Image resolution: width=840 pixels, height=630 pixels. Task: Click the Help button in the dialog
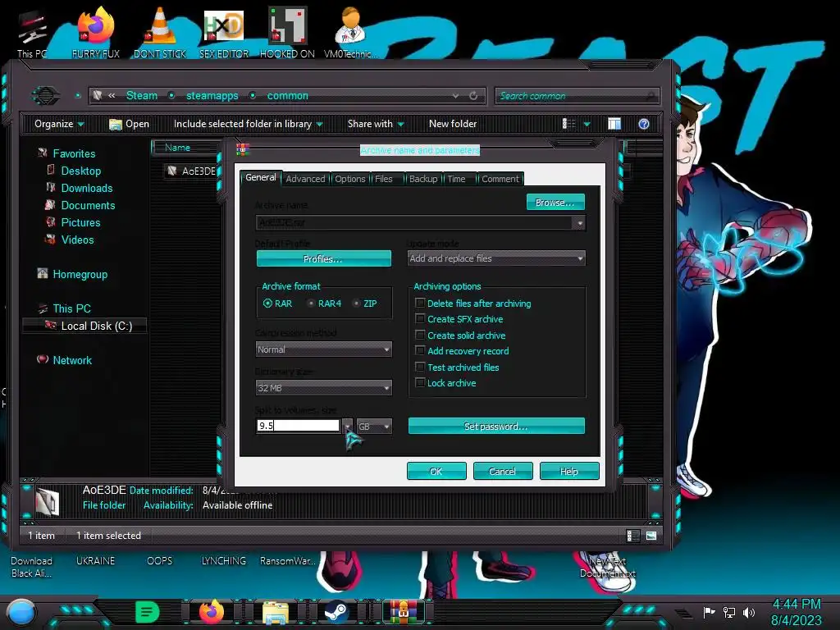(x=569, y=472)
